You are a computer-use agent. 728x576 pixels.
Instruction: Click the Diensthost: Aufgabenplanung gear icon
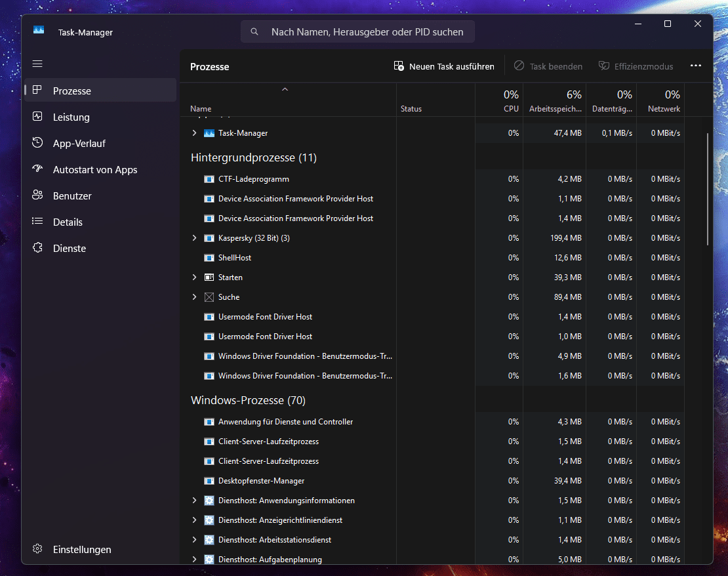coord(209,560)
